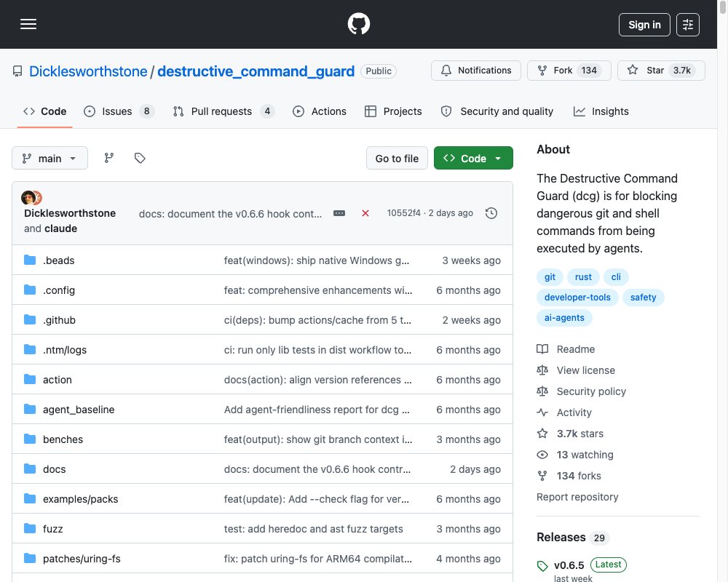Open the main branch dropdown
Image resolution: width=728 pixels, height=582 pixels.
click(50, 159)
